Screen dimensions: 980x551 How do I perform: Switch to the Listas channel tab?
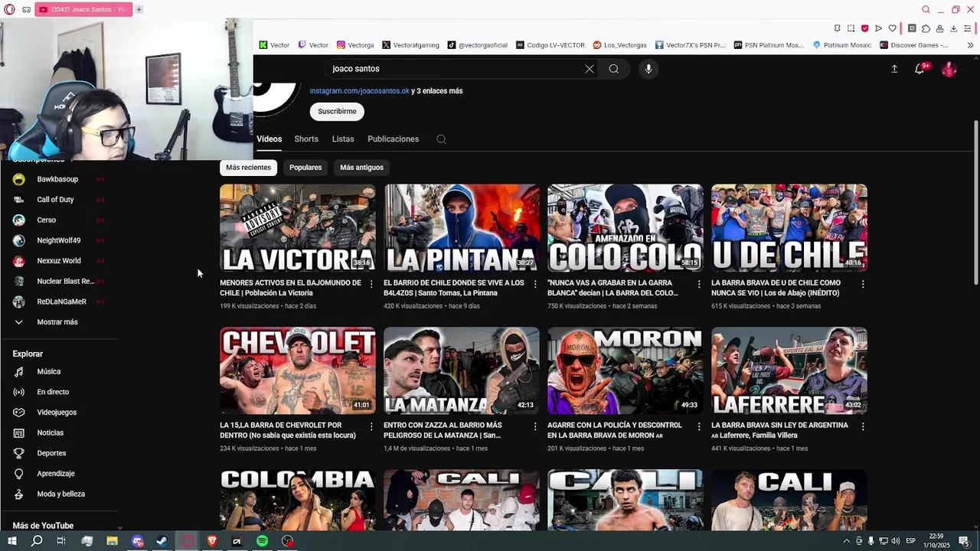[x=343, y=139]
